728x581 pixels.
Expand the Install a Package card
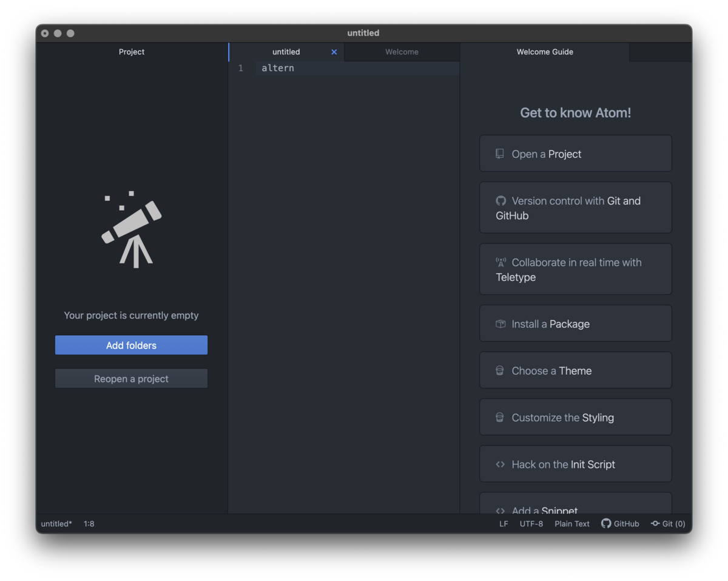click(576, 324)
